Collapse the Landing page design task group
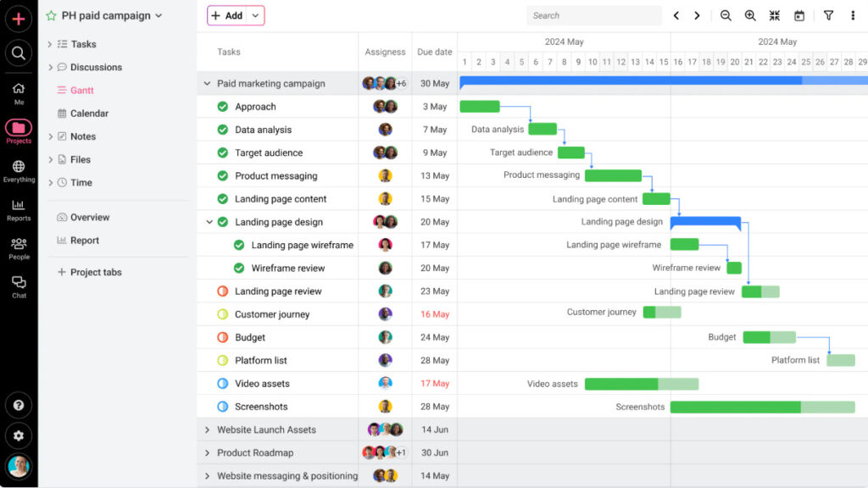Image resolution: width=868 pixels, height=488 pixels. (209, 222)
